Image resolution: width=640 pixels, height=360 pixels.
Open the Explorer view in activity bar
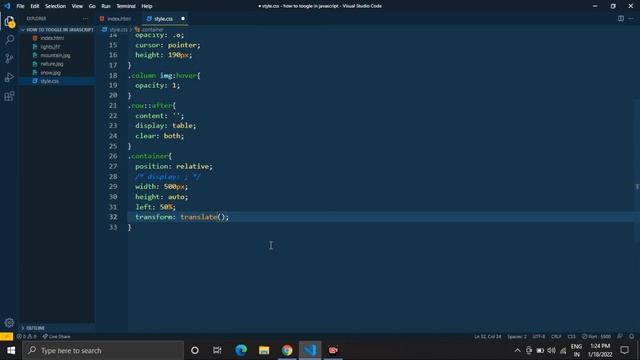[9, 21]
